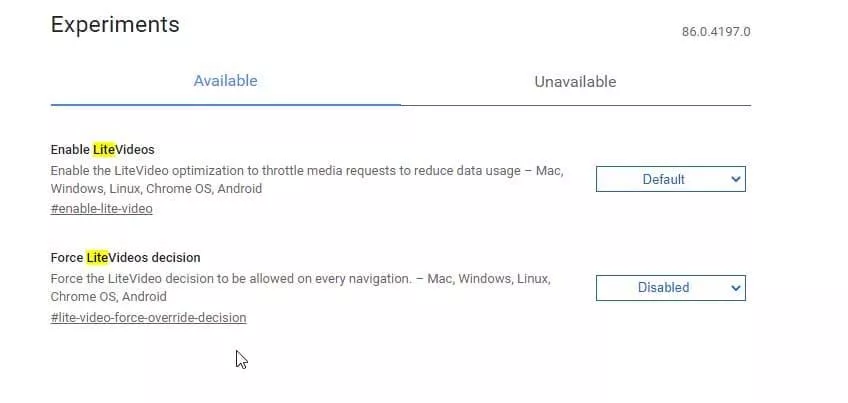This screenshot has width=848, height=403.
Task: Click the blue underline beneath the Available tab
Action: point(226,104)
